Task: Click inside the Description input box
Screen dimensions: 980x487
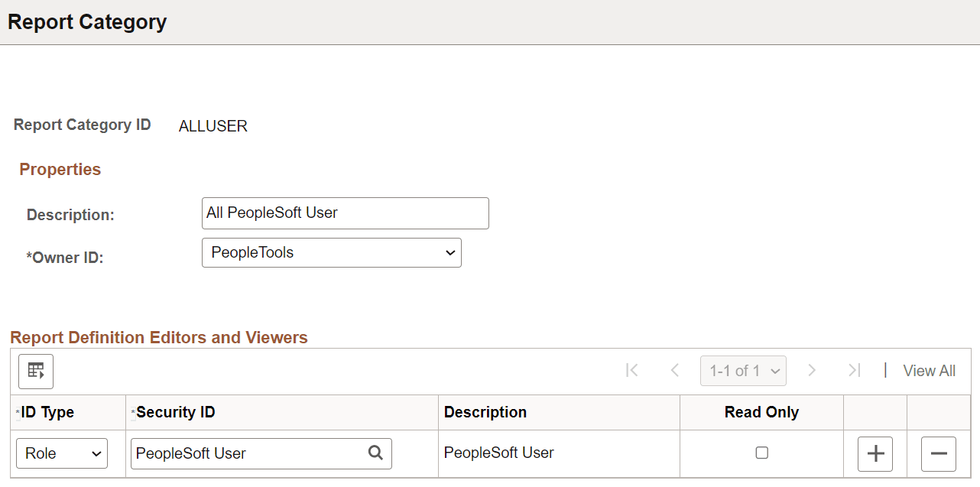Action: point(345,213)
